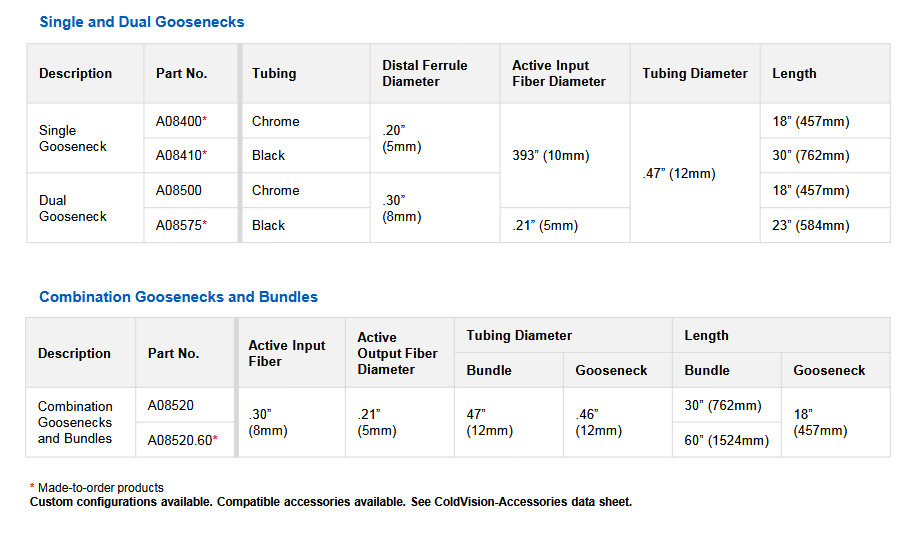Select the 393" (10mm) fiber diameter cell
Image resolution: width=898 pixels, height=546 pixels.
[x=550, y=156]
